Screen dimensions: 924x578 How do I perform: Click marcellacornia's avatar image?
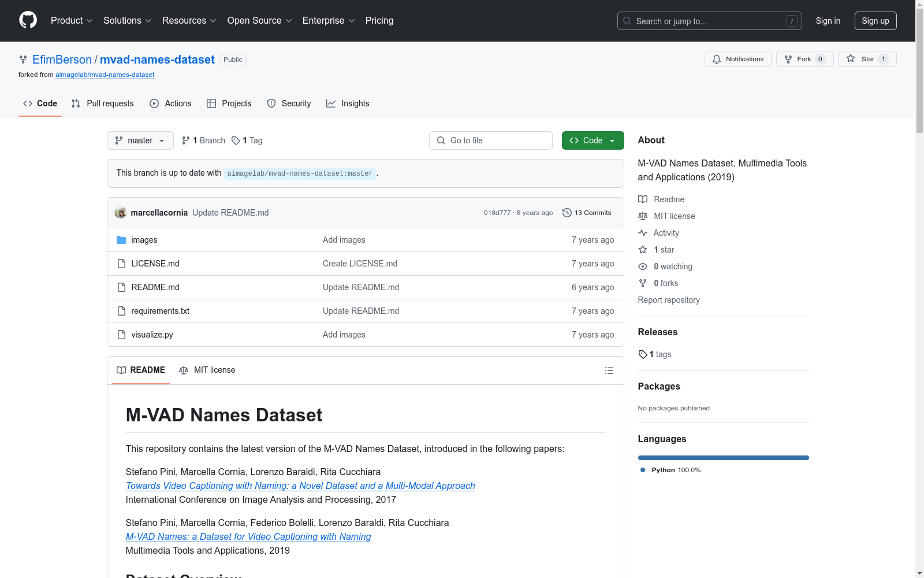121,213
